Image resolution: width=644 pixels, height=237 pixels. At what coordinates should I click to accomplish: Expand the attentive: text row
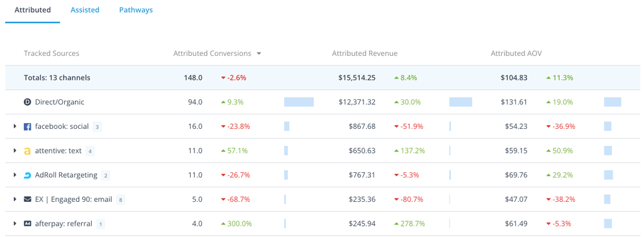tap(15, 151)
